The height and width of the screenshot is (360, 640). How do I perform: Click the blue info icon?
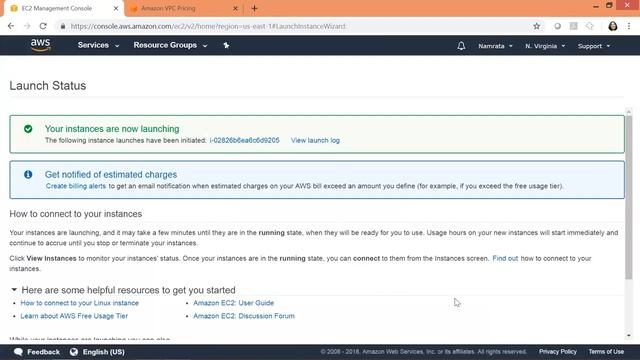(x=28, y=175)
